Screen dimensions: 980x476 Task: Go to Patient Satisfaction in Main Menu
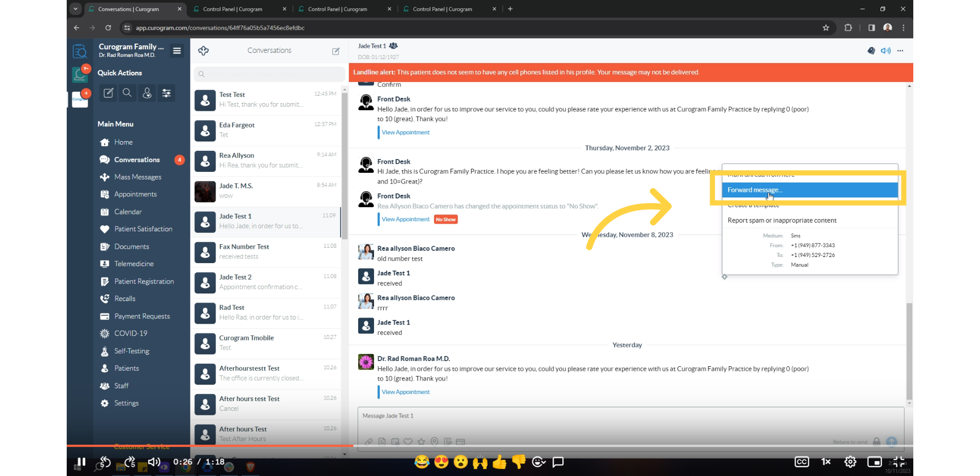pos(143,229)
